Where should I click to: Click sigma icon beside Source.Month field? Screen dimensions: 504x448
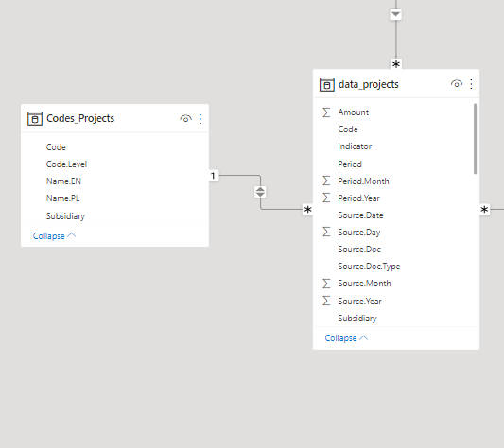tap(326, 284)
